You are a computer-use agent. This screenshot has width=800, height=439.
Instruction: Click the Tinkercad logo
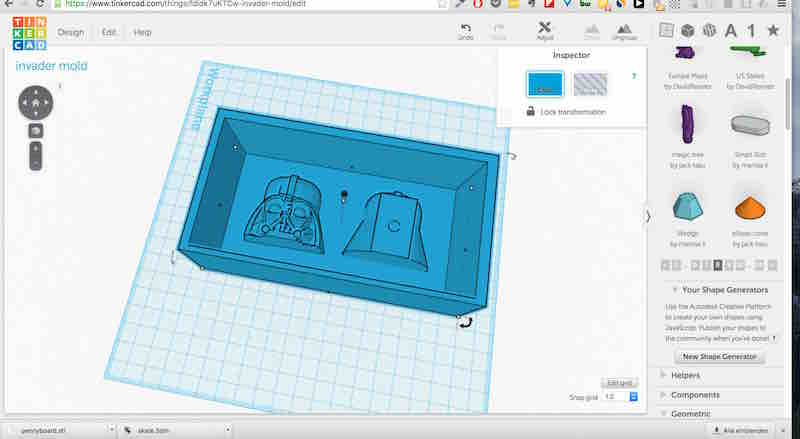[30, 33]
